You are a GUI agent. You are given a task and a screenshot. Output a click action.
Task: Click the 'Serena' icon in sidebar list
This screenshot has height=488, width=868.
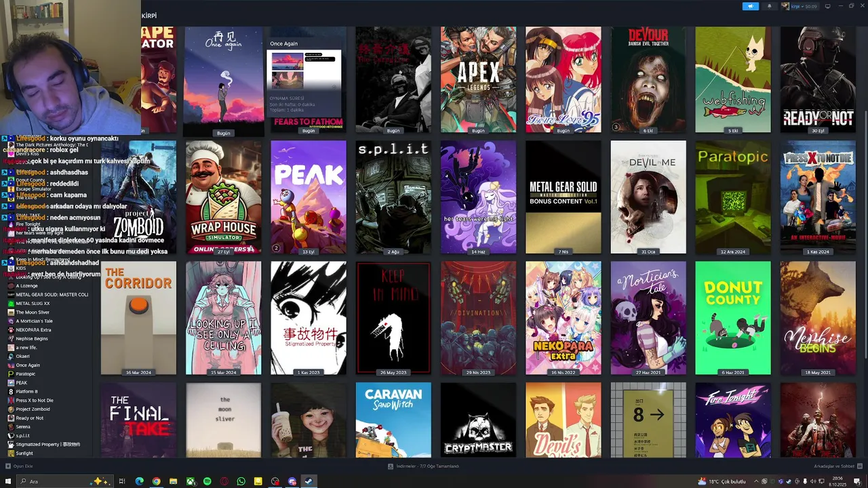tap(11, 427)
